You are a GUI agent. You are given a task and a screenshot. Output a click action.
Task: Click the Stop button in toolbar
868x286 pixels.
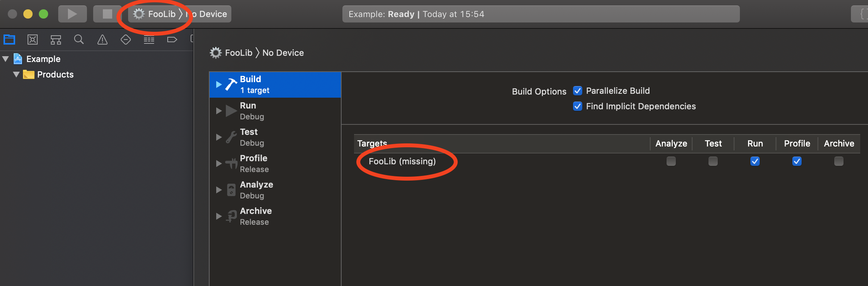coord(107,14)
